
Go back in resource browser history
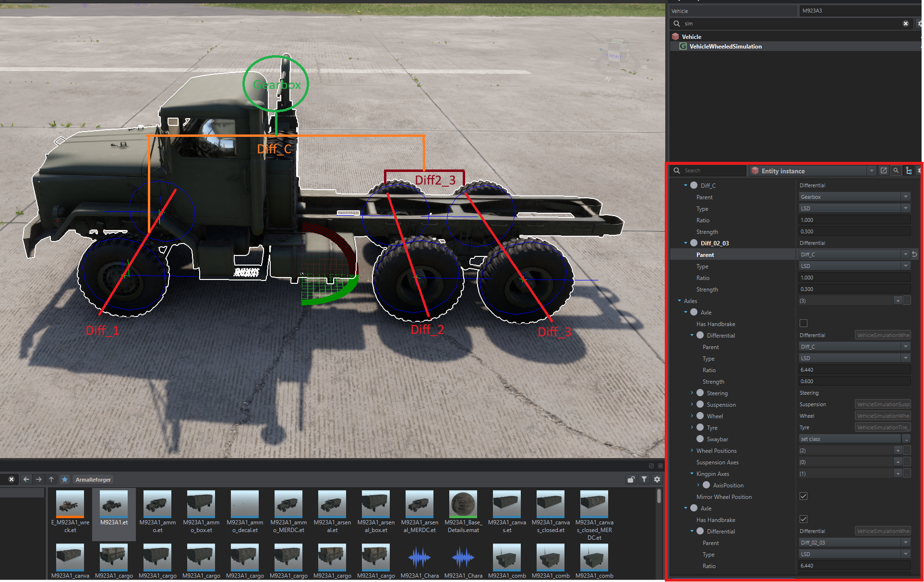click(x=26, y=479)
